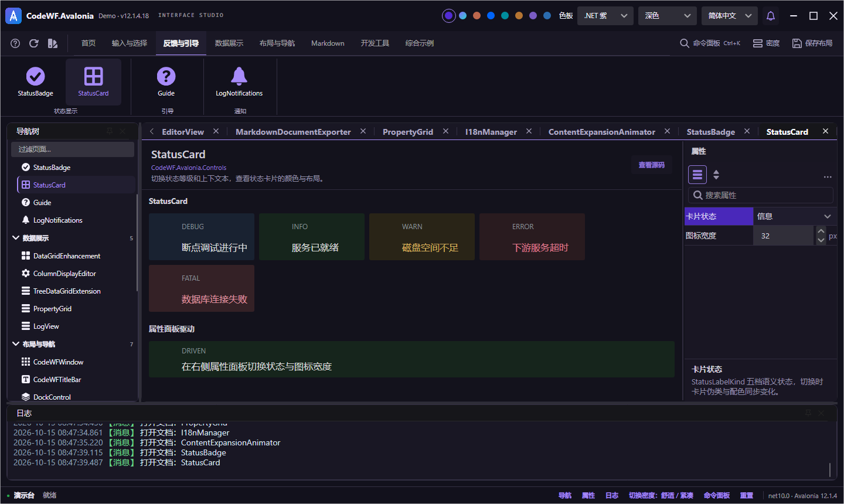Open the command palette search button
Image resolution: width=844 pixels, height=504 pixels.
(x=710, y=43)
